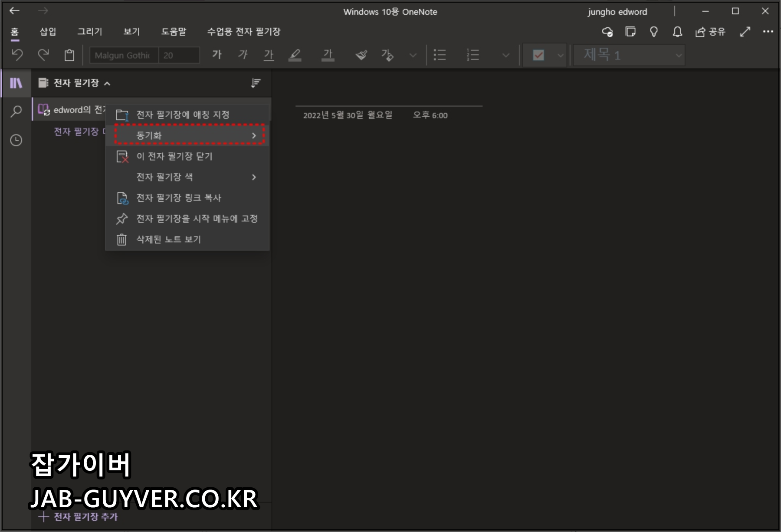Open the 그리기 tab
This screenshot has width=781, height=532.
[x=90, y=32]
